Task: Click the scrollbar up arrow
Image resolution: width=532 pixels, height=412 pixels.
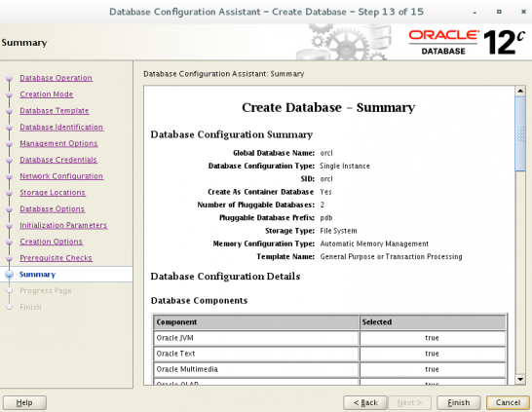Action: (520, 91)
